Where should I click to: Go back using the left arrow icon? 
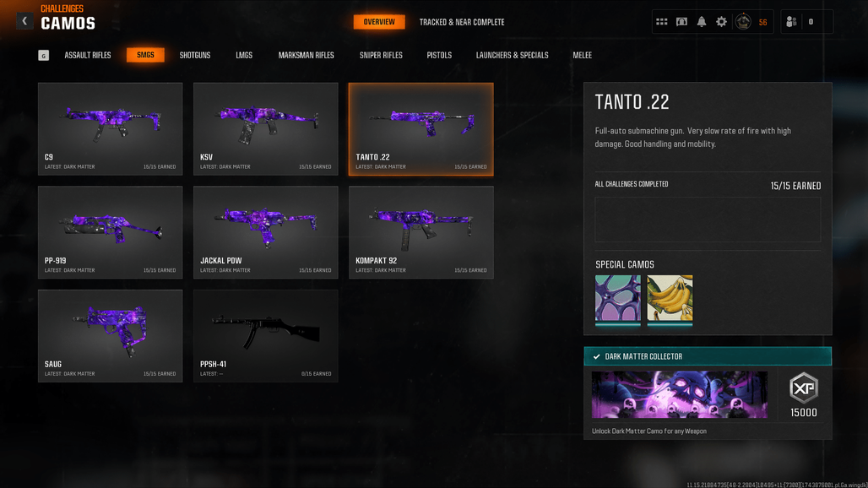(x=24, y=21)
